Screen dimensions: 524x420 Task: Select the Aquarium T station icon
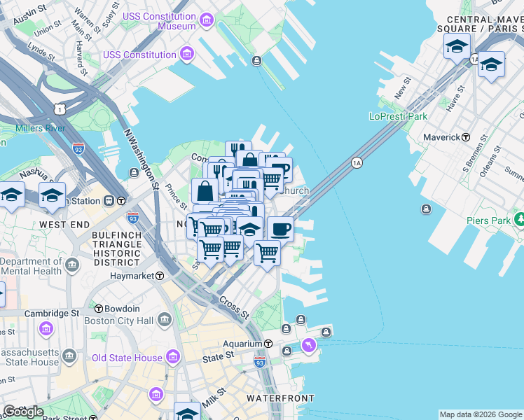pos(268,344)
